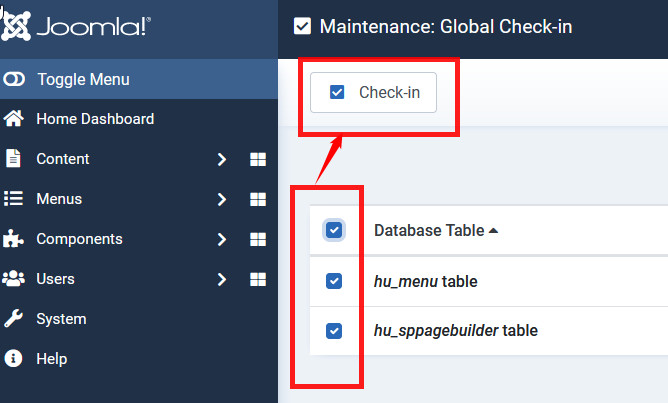This screenshot has height=403, width=668.
Task: Click the System wrench icon
Action: point(14,319)
